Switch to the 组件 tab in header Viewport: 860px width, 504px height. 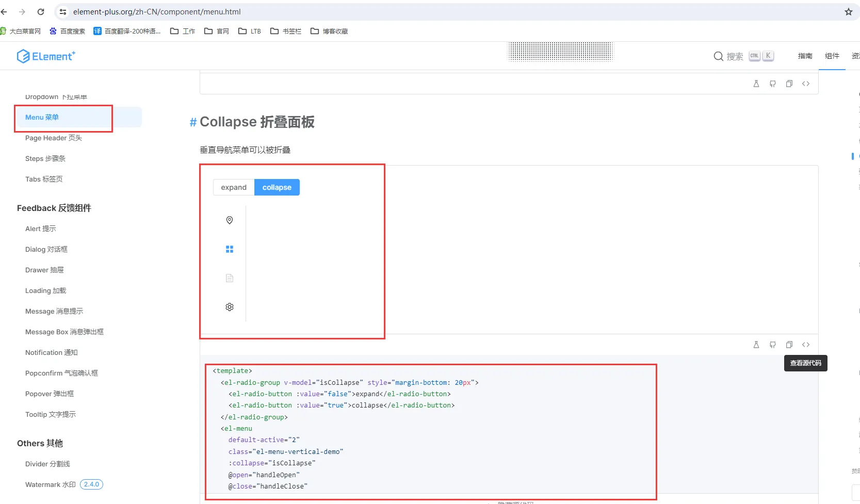tap(832, 56)
